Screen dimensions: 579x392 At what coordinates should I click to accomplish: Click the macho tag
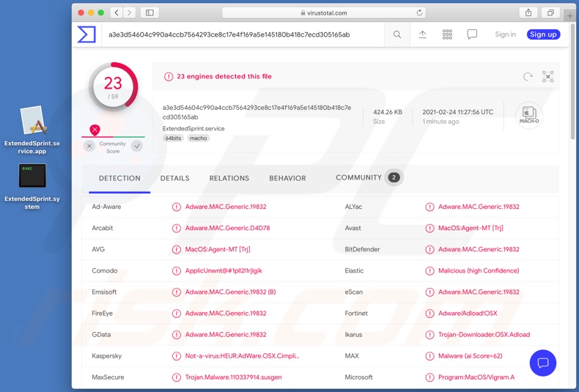click(x=199, y=138)
